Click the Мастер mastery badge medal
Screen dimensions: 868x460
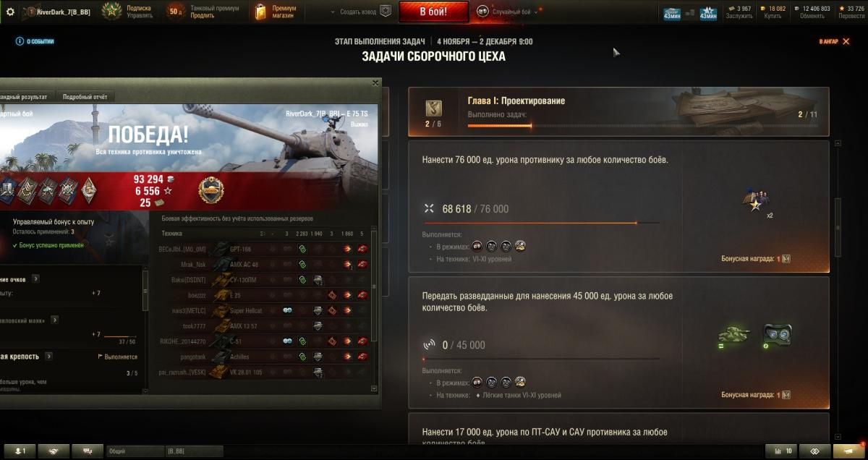point(211,189)
